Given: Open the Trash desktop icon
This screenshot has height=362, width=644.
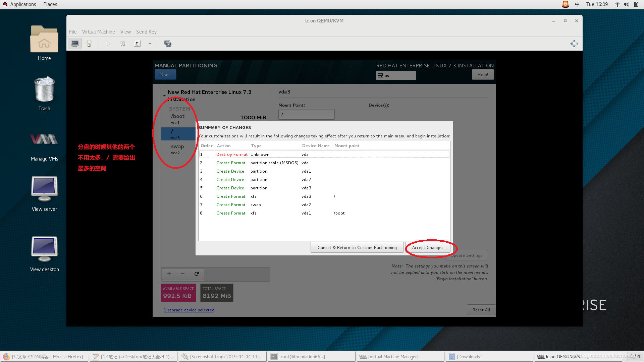Looking at the screenshot, I should pos(44,94).
